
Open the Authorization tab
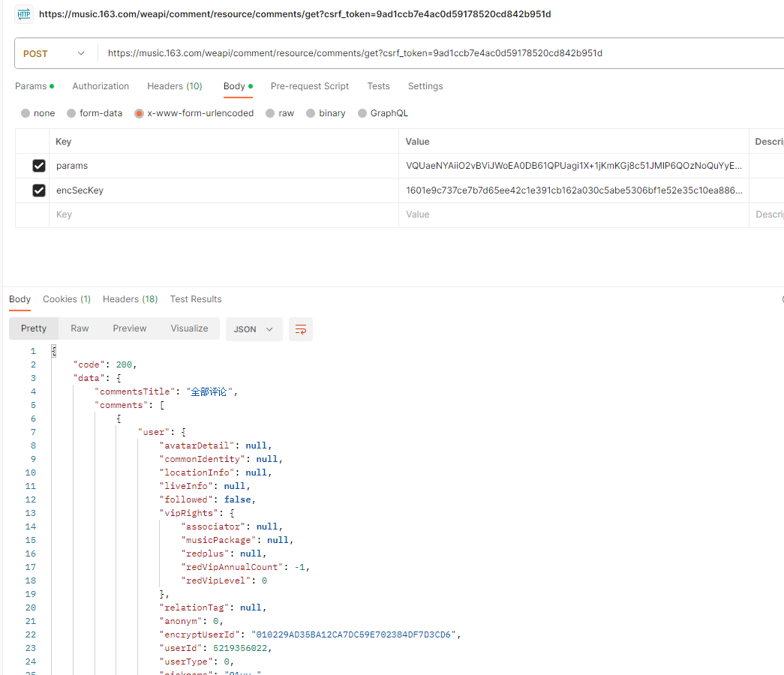pyautogui.click(x=101, y=86)
